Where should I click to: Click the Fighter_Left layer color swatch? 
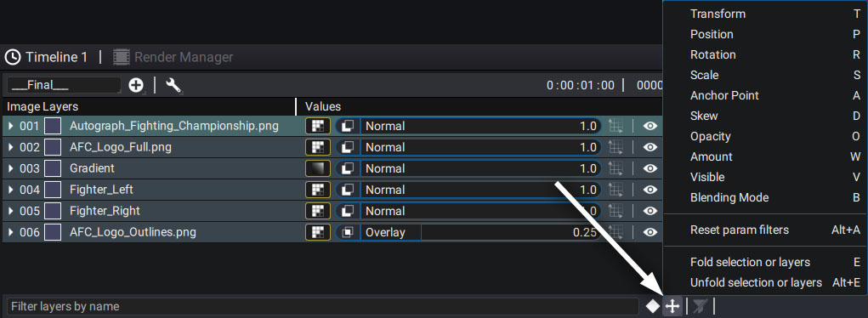[x=53, y=190]
